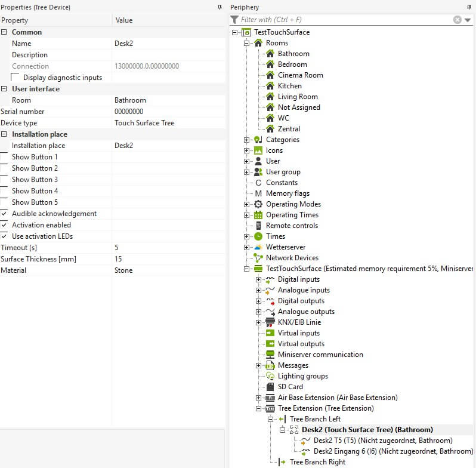
Task: Click the User group icon
Action: coord(258,172)
